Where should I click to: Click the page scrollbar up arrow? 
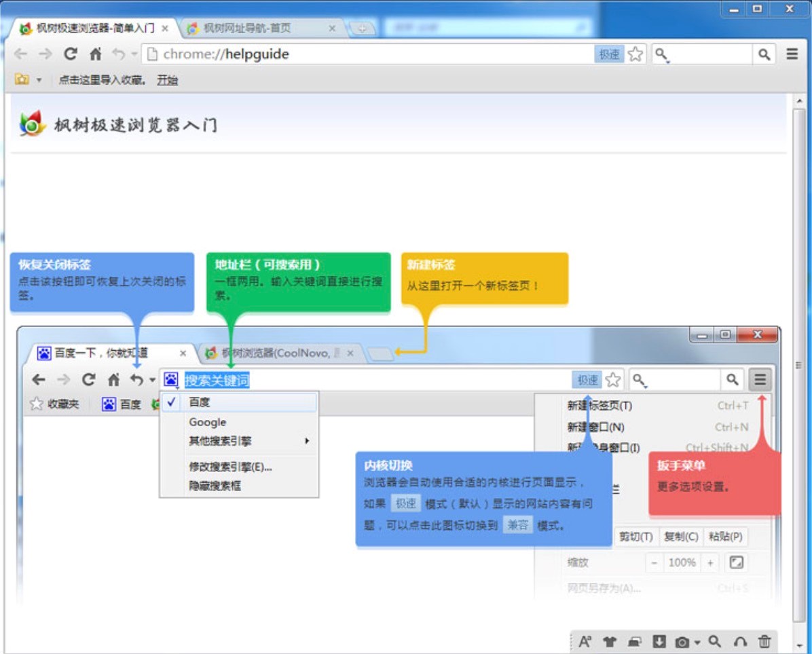[x=799, y=101]
